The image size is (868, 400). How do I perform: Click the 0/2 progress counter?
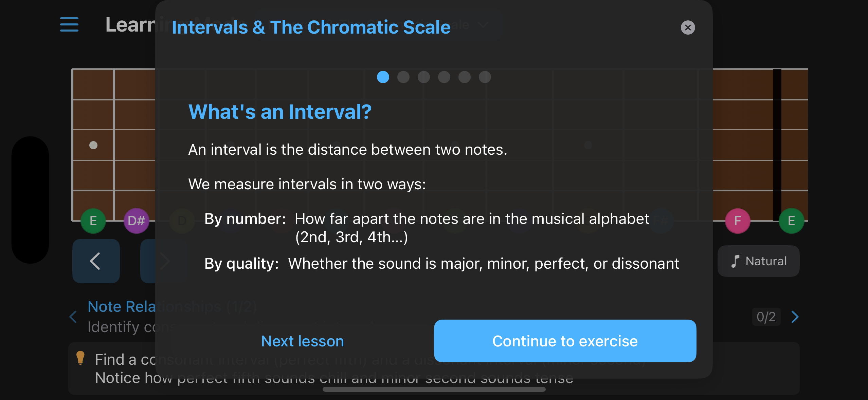[766, 317]
